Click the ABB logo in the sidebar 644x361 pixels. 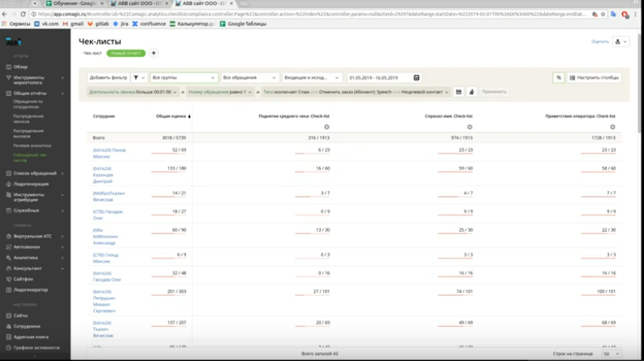click(x=13, y=42)
